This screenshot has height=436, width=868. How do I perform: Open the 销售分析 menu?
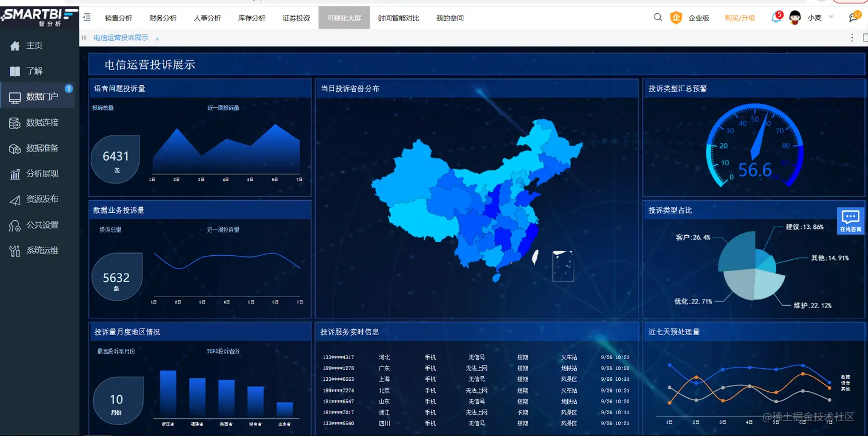tap(118, 18)
